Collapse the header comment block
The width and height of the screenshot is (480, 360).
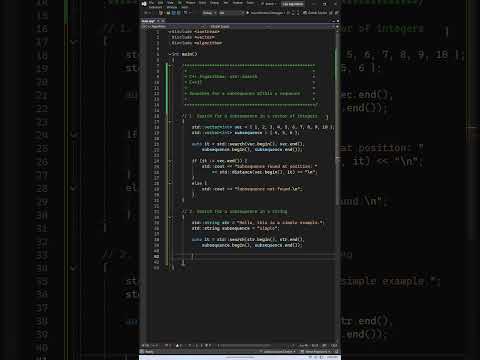tap(170, 65)
